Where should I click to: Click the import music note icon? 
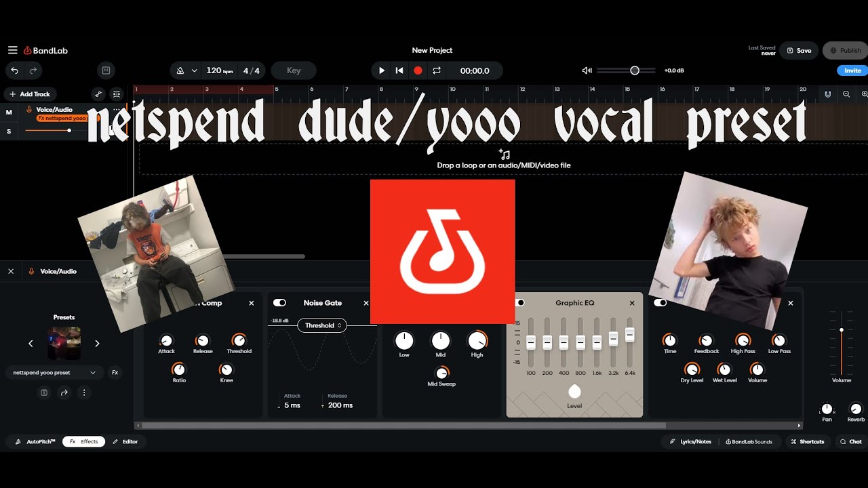pyautogui.click(x=504, y=155)
